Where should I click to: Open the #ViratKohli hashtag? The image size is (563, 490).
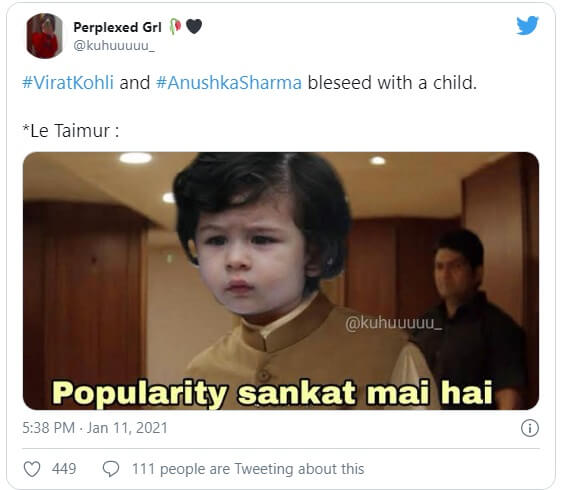pyautogui.click(x=68, y=83)
